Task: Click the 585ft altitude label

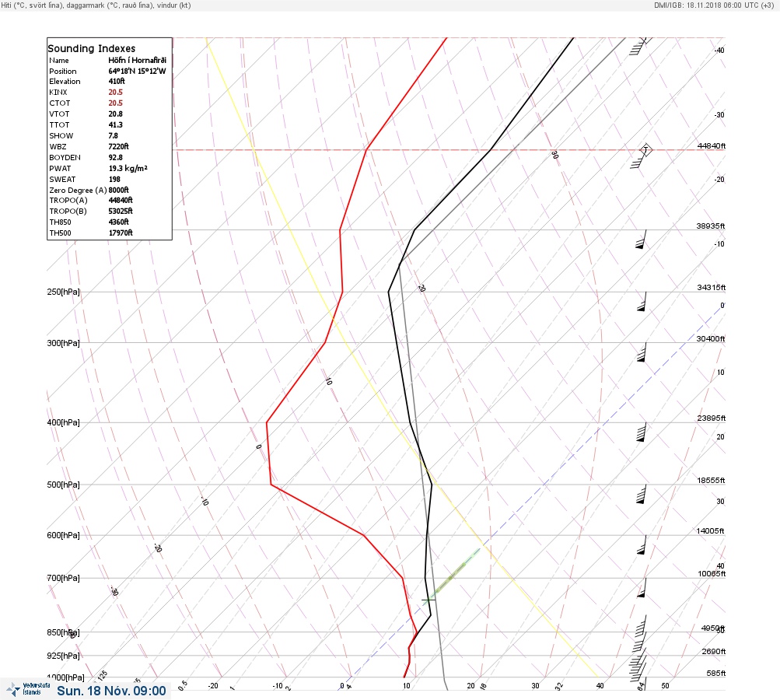Action: pyautogui.click(x=715, y=674)
